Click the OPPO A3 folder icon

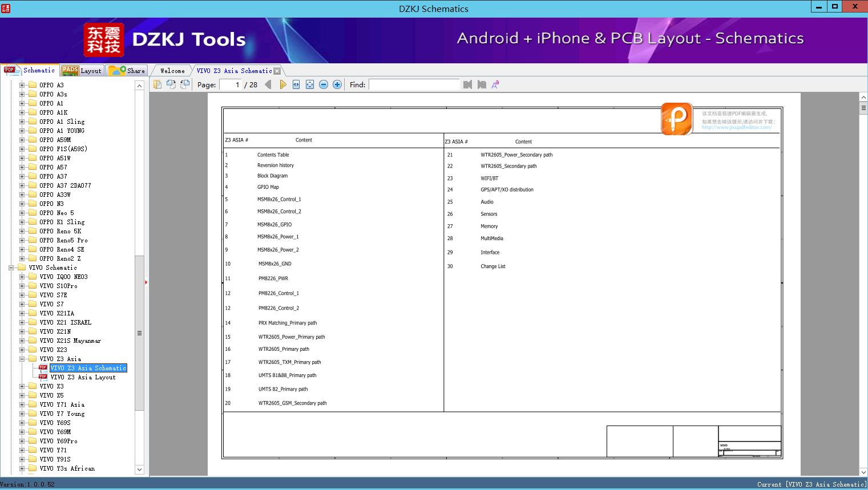33,85
